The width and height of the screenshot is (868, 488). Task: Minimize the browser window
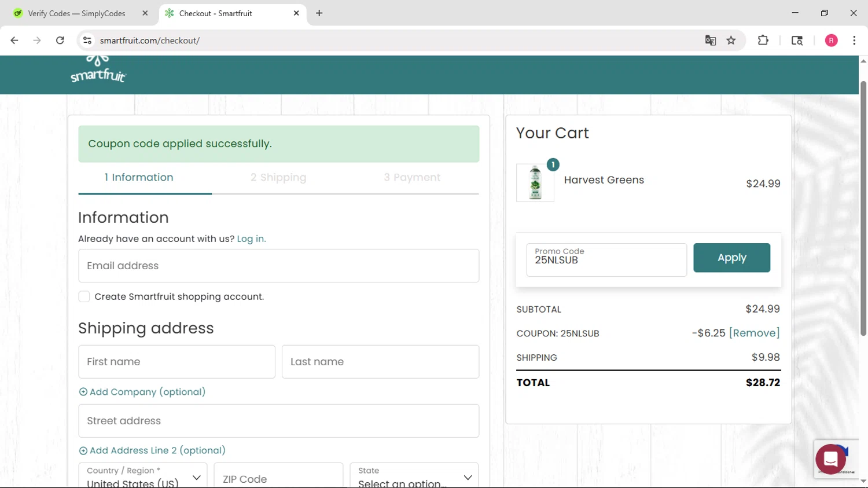pyautogui.click(x=795, y=13)
